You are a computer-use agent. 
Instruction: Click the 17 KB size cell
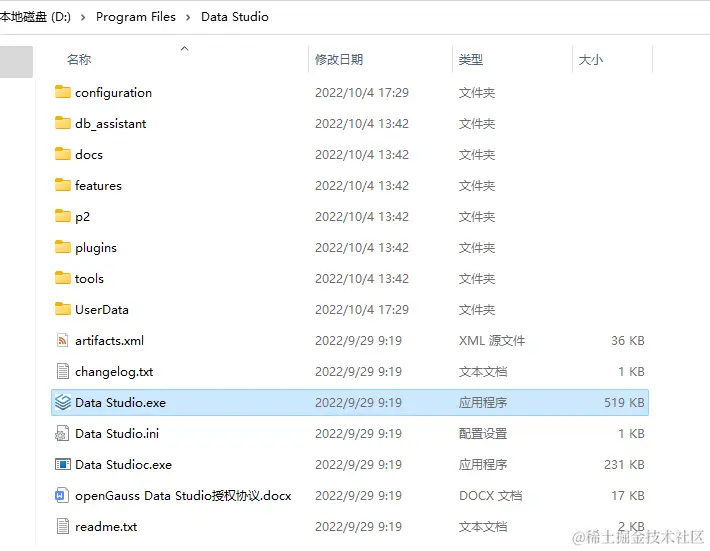point(628,496)
